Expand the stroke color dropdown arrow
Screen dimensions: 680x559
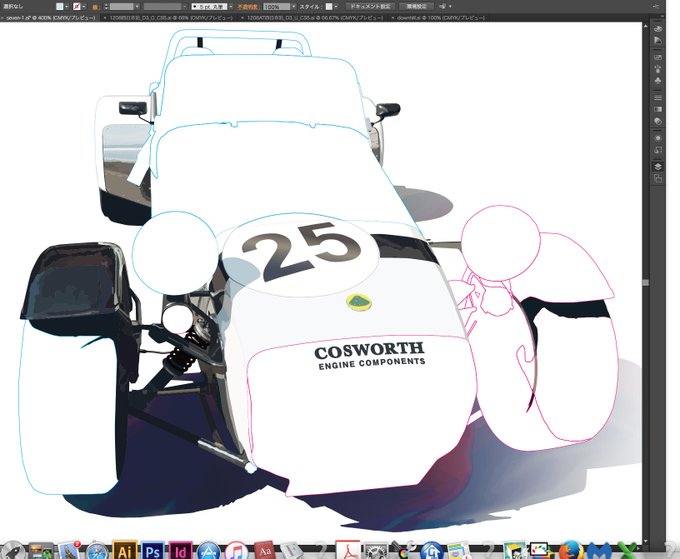[x=84, y=7]
